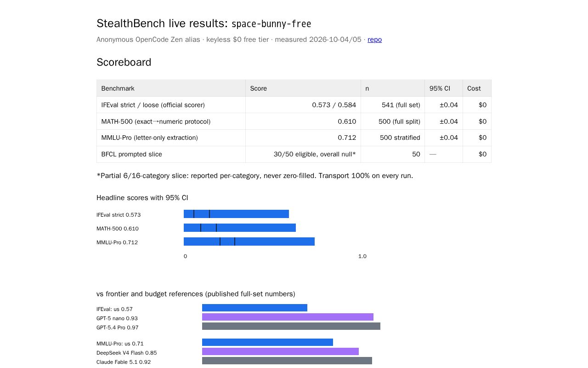Select the MMLU-Pro letter-only extraction cell

171,138
